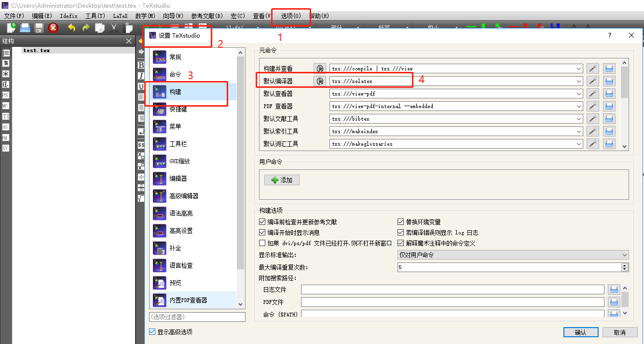Click the XY icon in the structure sidebar

coord(6,148)
